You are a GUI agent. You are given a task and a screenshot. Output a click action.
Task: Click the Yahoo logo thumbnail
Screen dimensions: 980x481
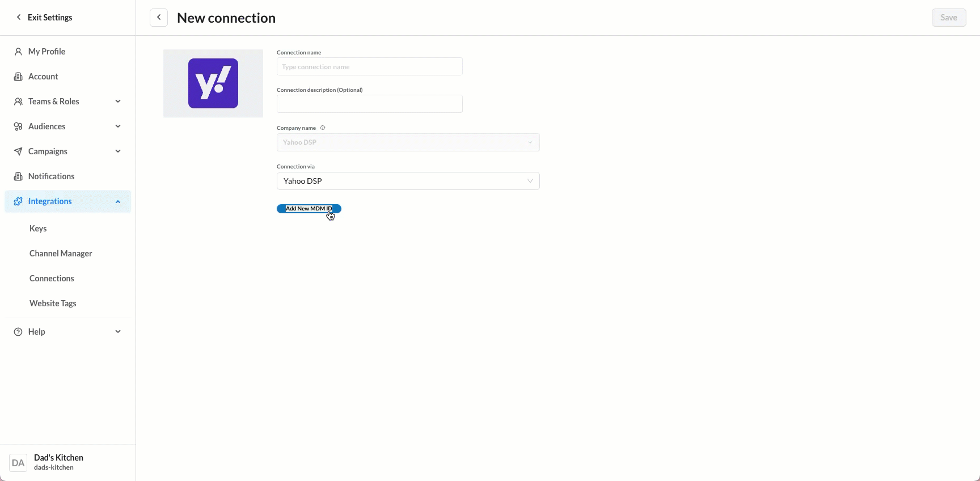point(213,83)
